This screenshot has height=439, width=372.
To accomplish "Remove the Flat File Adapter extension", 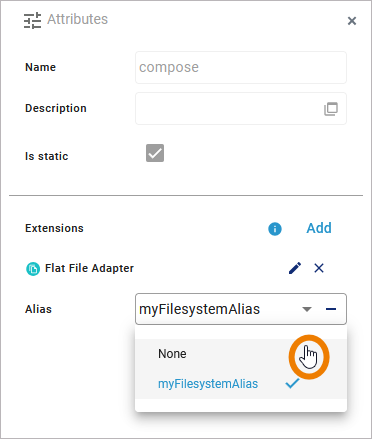I will coord(319,268).
